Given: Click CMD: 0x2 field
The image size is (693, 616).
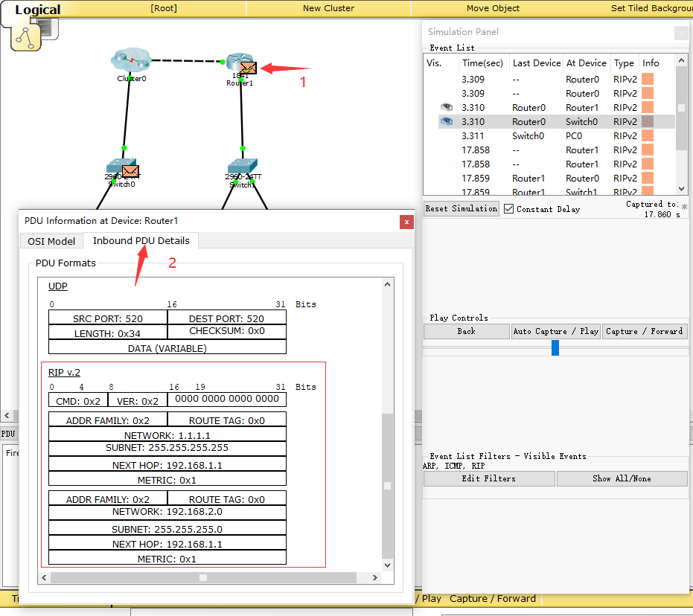Looking at the screenshot, I should click(x=77, y=400).
